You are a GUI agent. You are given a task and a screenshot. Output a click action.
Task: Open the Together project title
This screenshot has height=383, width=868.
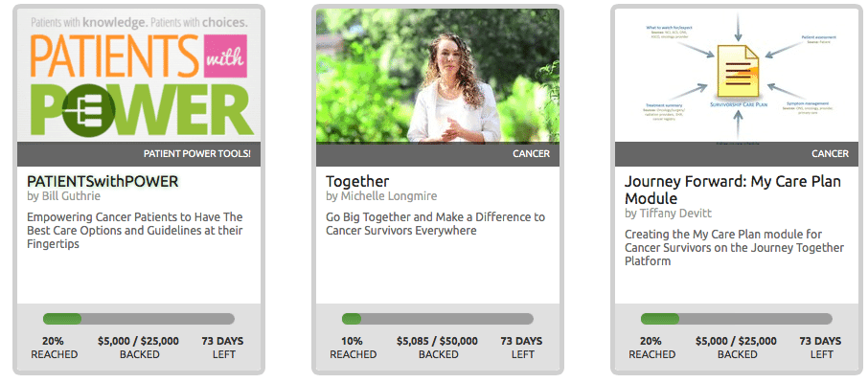point(357,182)
